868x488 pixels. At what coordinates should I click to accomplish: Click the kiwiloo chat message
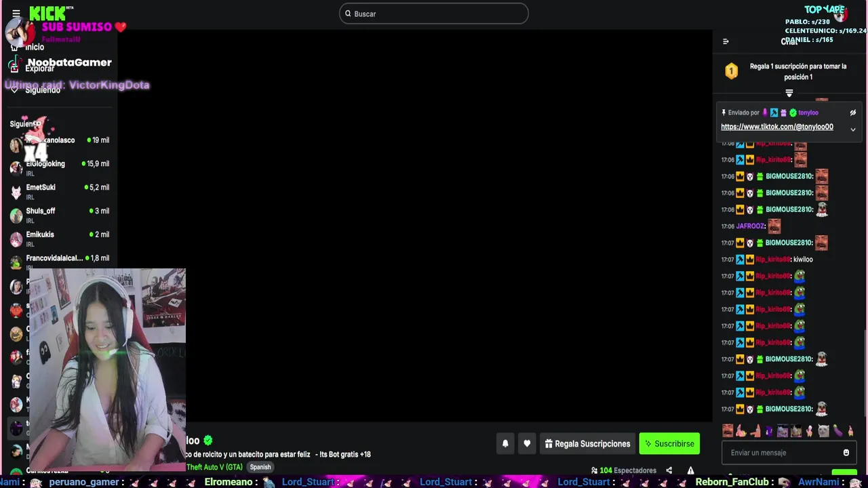[x=803, y=260]
